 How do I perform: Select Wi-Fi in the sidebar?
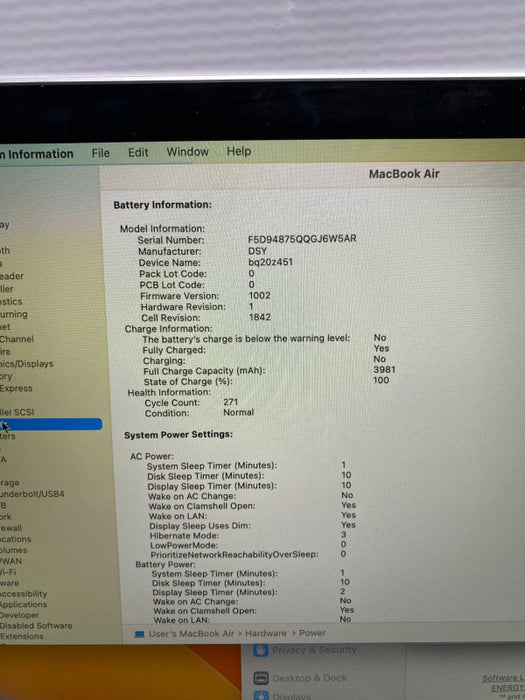[x=8, y=572]
